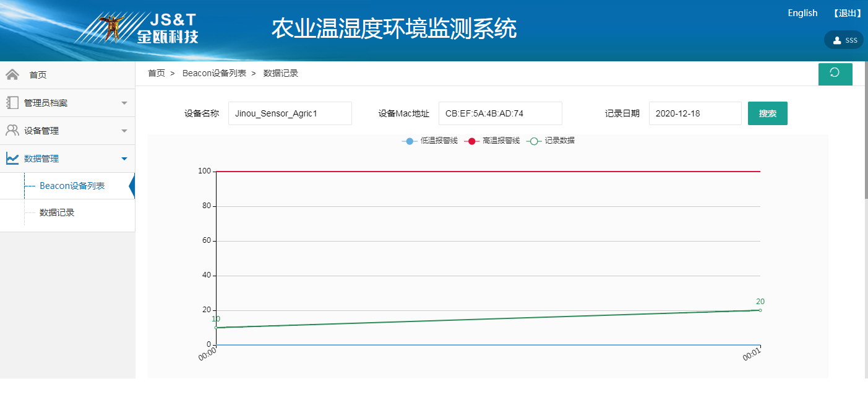This screenshot has height=402, width=868.
Task: Click the 搜索 search button
Action: click(x=768, y=113)
